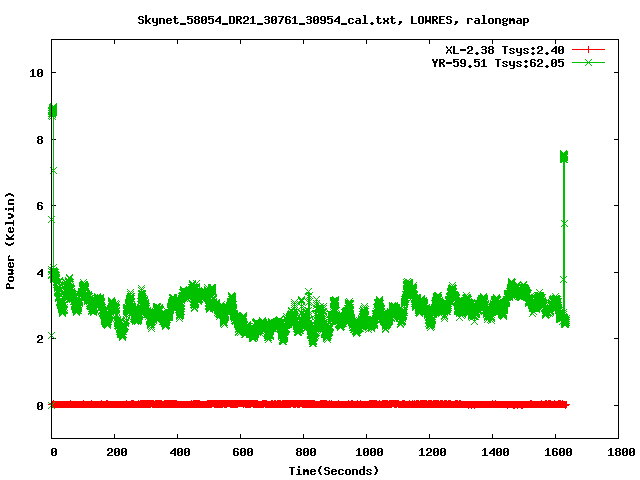Click y-axis tick label 10
The width and height of the screenshot is (640, 480).
click(x=36, y=73)
